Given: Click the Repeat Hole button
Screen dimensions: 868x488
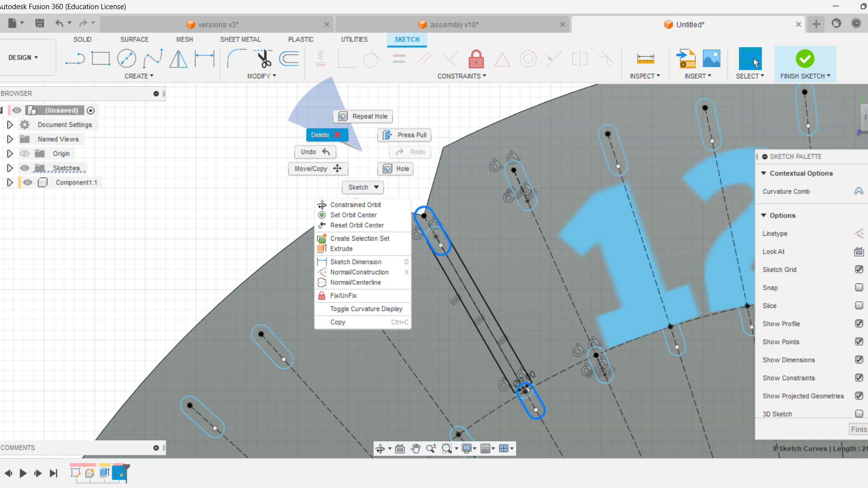Looking at the screenshot, I should 363,116.
